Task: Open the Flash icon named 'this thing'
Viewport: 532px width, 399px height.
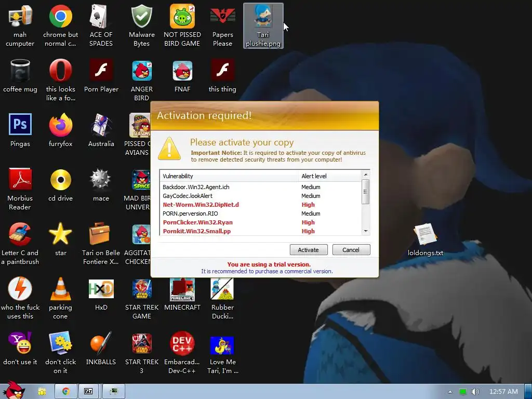Action: [222, 76]
